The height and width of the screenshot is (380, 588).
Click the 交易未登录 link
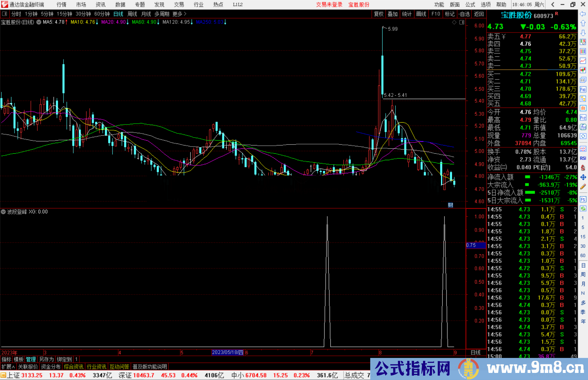click(329, 5)
